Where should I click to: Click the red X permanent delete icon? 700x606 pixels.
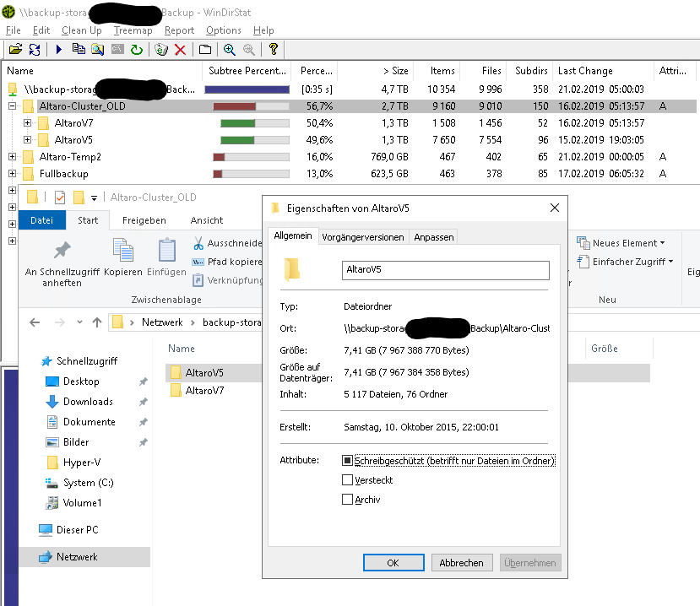click(181, 49)
